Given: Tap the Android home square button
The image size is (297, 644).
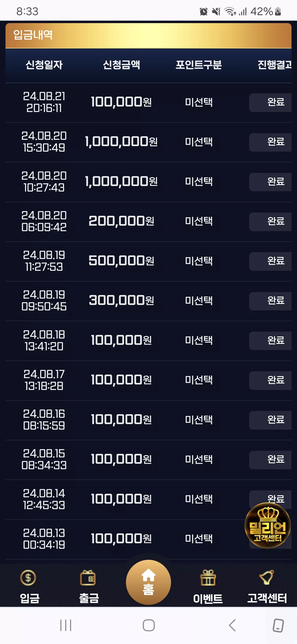Looking at the screenshot, I should click(149, 625).
